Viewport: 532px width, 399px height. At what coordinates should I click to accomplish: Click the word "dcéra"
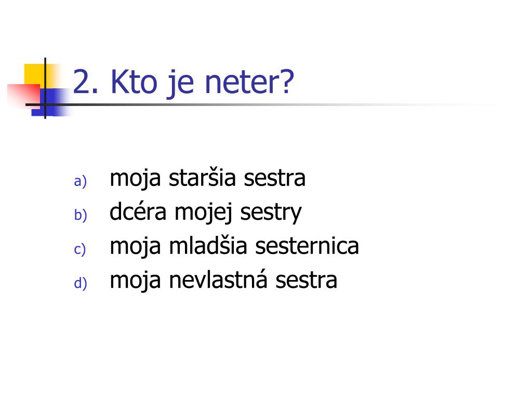click(138, 211)
